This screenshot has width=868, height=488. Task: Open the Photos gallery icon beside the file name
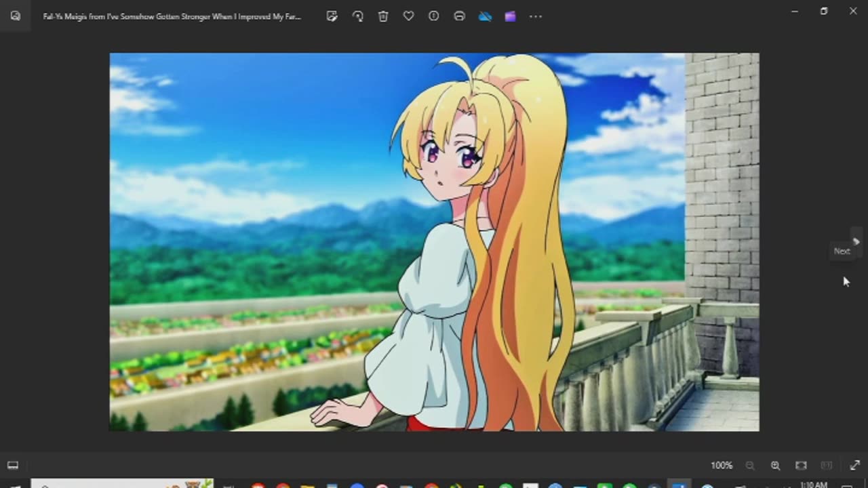point(15,16)
